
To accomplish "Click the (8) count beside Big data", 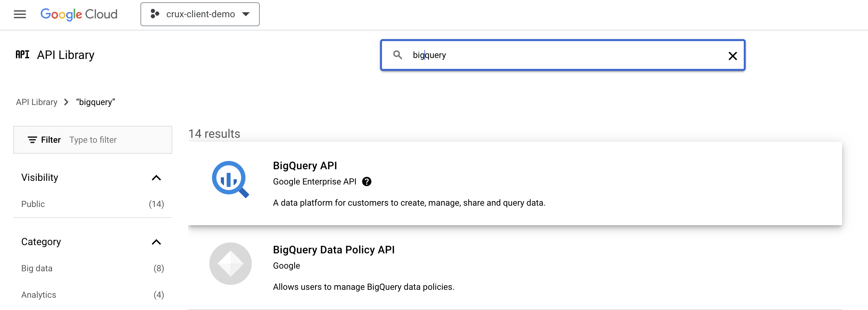I will (159, 269).
